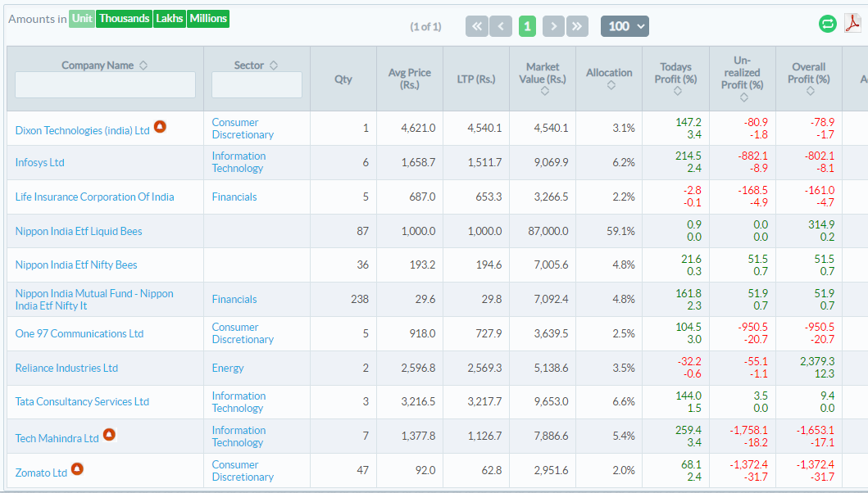Go to next page arrow

(x=553, y=26)
